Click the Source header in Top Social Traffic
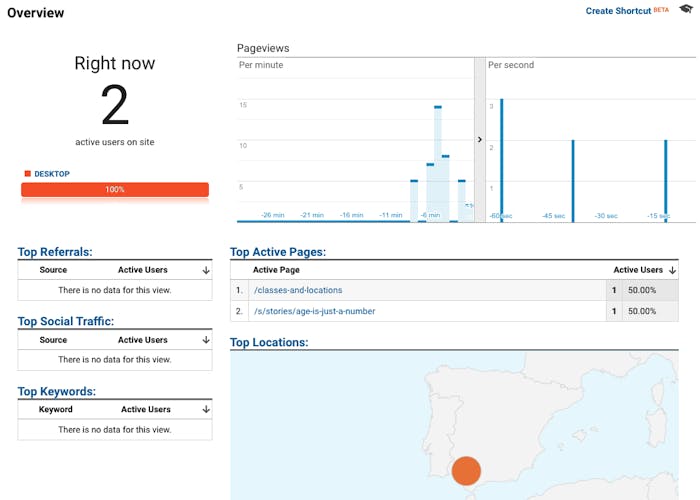 tap(53, 340)
